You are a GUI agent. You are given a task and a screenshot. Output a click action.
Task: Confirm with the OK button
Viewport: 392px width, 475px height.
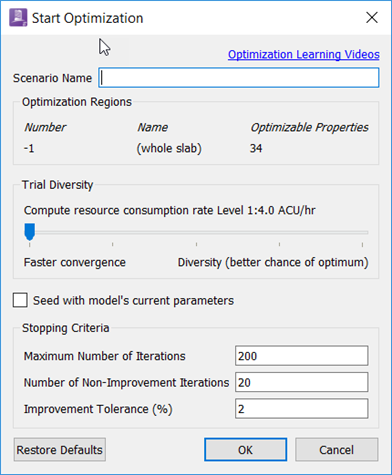pyautogui.click(x=246, y=450)
